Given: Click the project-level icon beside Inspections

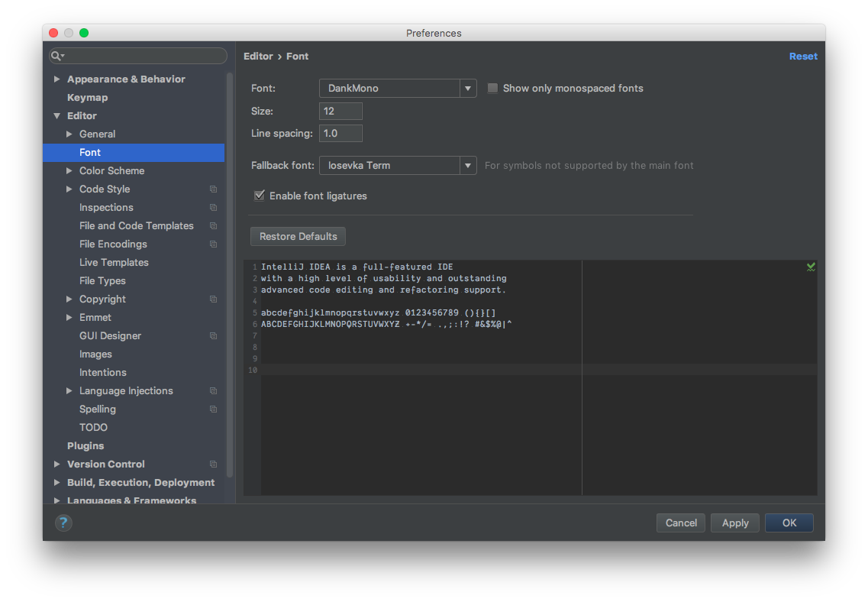Looking at the screenshot, I should click(x=213, y=208).
